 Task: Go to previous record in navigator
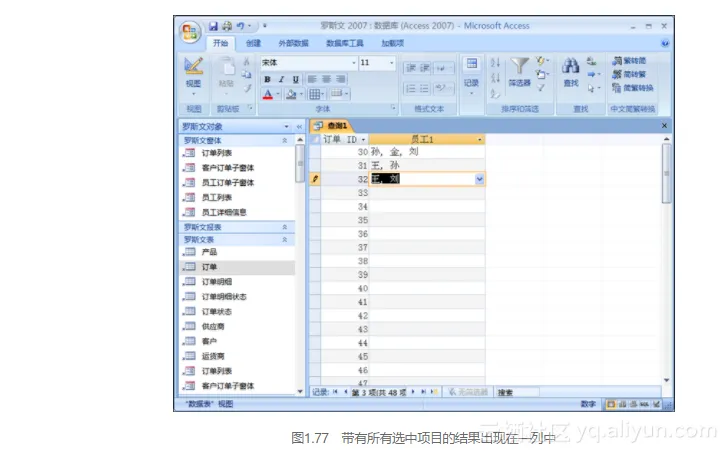[346, 392]
